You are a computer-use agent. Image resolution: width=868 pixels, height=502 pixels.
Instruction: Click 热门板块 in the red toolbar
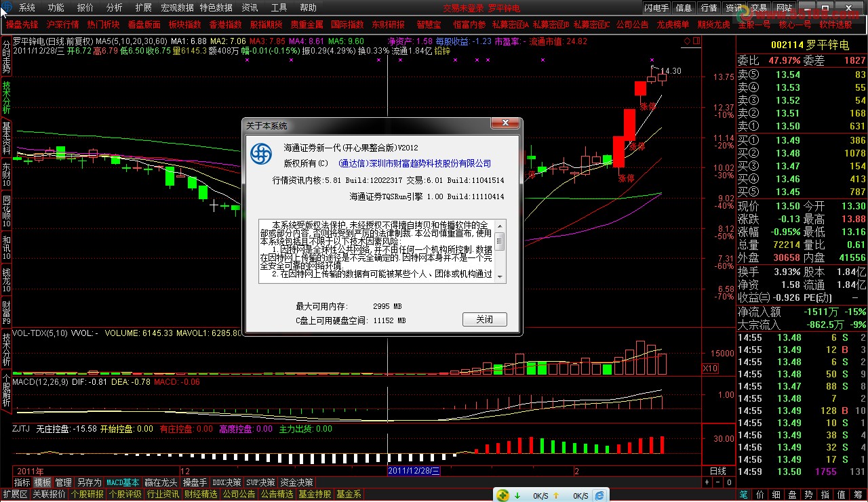click(x=104, y=24)
